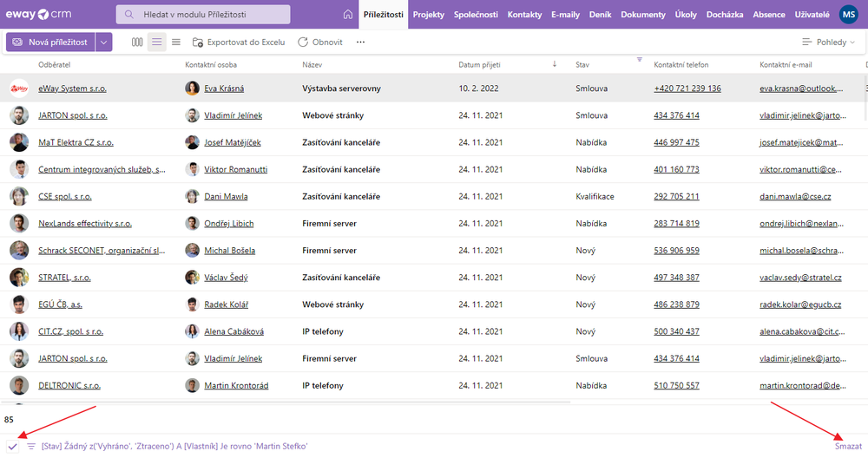868x458 pixels.
Task: Open company NexLands effectivity s.r.o.
Action: 85,224
